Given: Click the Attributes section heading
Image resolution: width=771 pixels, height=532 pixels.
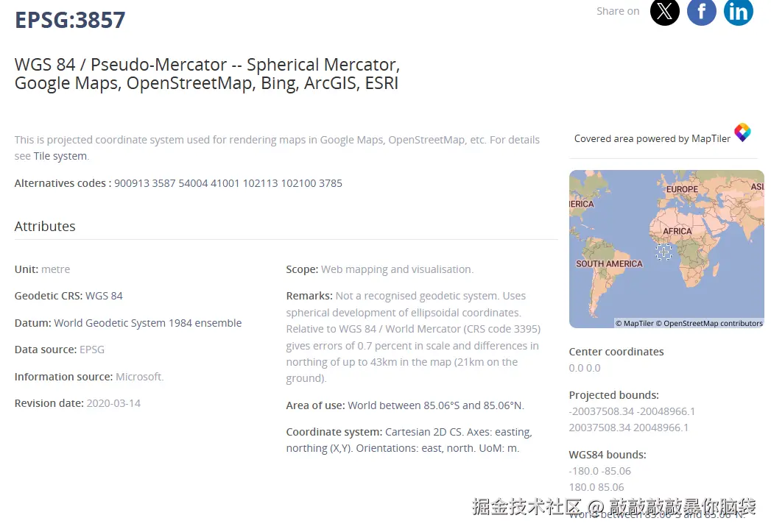Looking at the screenshot, I should tap(45, 227).
